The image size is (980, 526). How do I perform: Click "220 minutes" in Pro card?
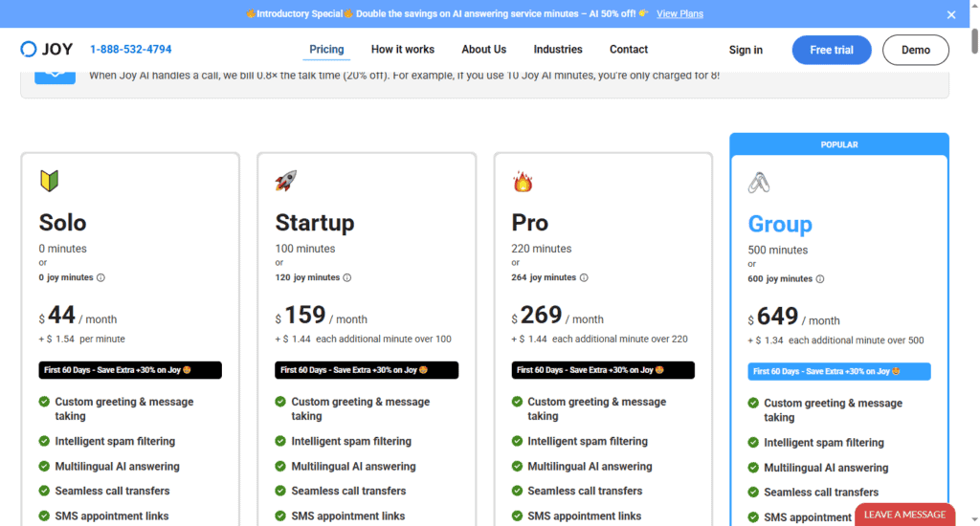coord(542,248)
